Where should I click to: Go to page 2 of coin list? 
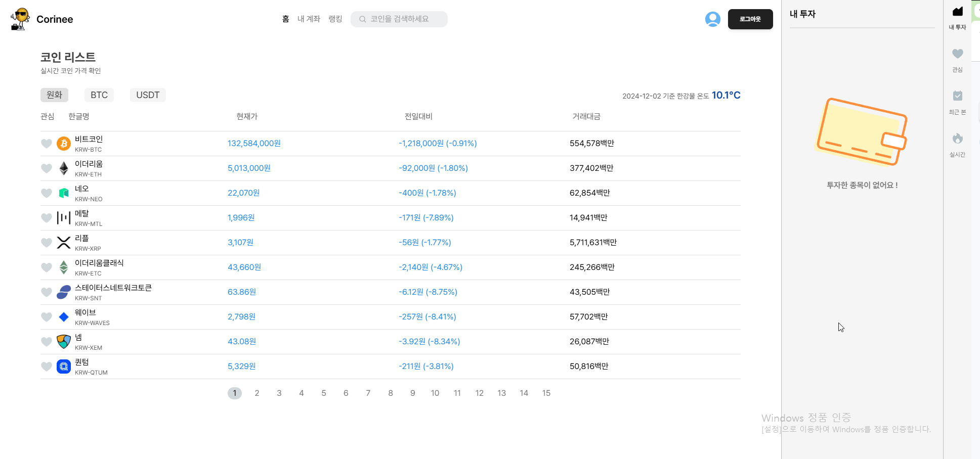click(257, 393)
